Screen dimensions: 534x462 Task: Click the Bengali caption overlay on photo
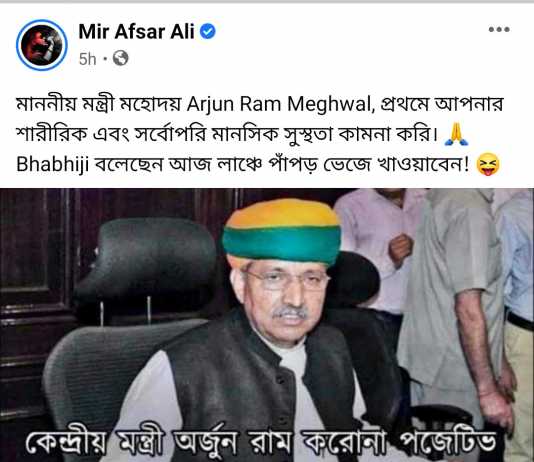pyautogui.click(x=261, y=442)
